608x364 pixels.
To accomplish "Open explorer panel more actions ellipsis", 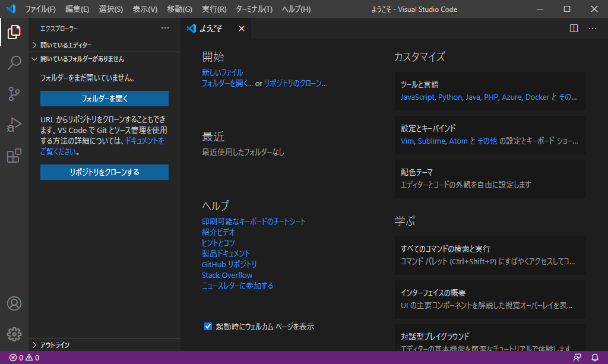I will (x=165, y=28).
